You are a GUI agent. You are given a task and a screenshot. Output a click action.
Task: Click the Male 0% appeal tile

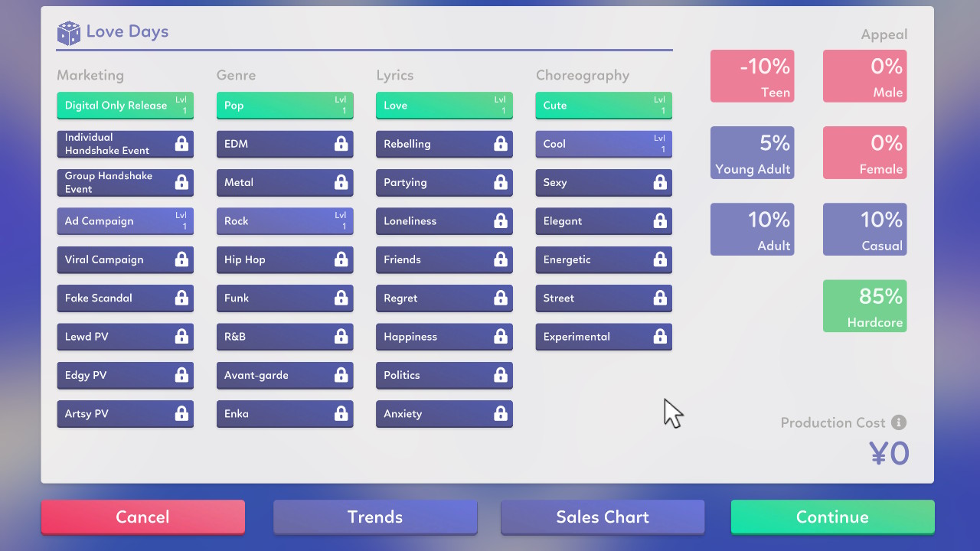865,76
